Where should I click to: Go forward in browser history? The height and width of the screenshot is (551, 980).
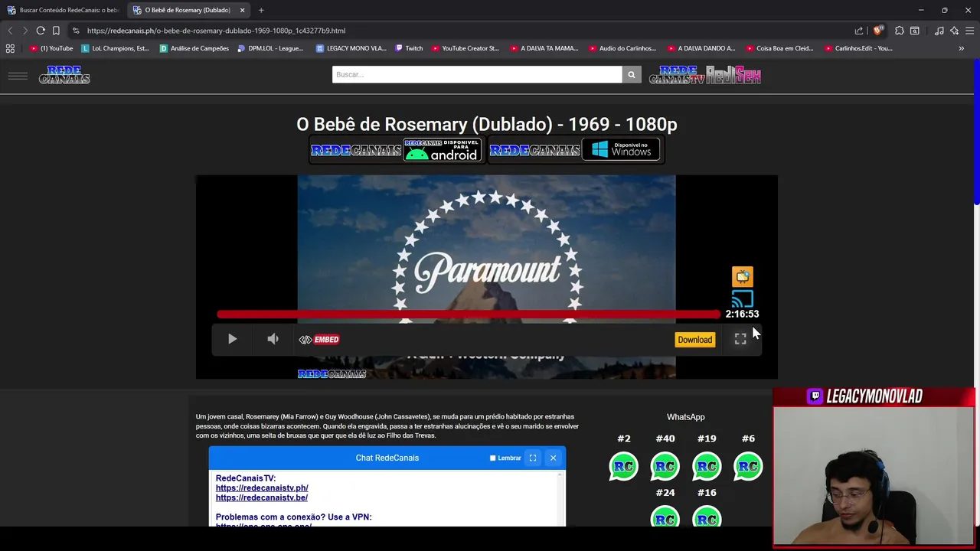click(25, 31)
